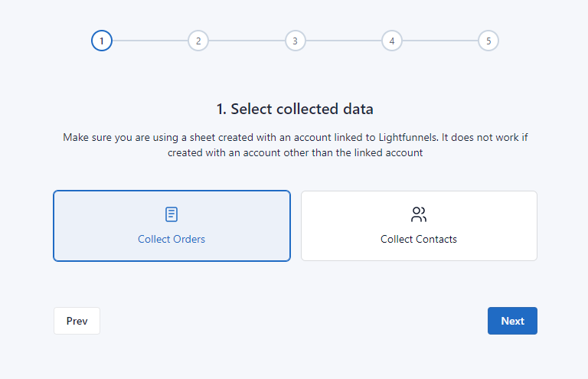Jump to step 2 circle
The height and width of the screenshot is (379, 588).
[198, 41]
